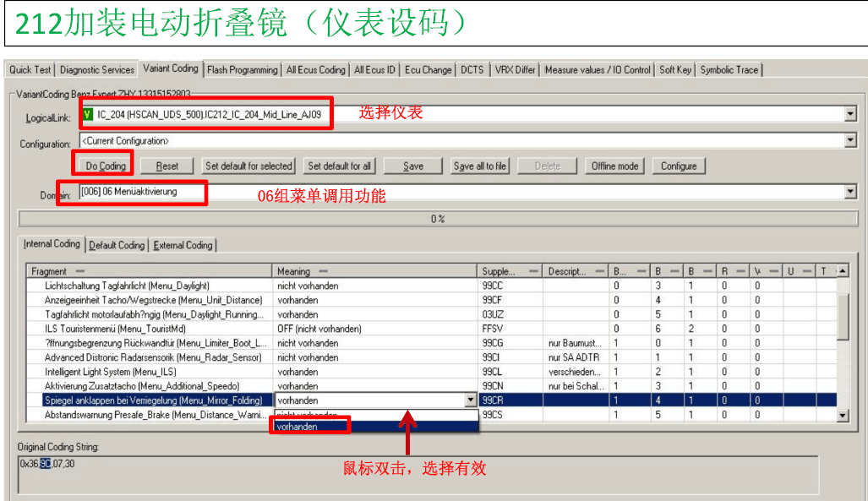
Task: Click the Reset button
Action: pos(167,166)
